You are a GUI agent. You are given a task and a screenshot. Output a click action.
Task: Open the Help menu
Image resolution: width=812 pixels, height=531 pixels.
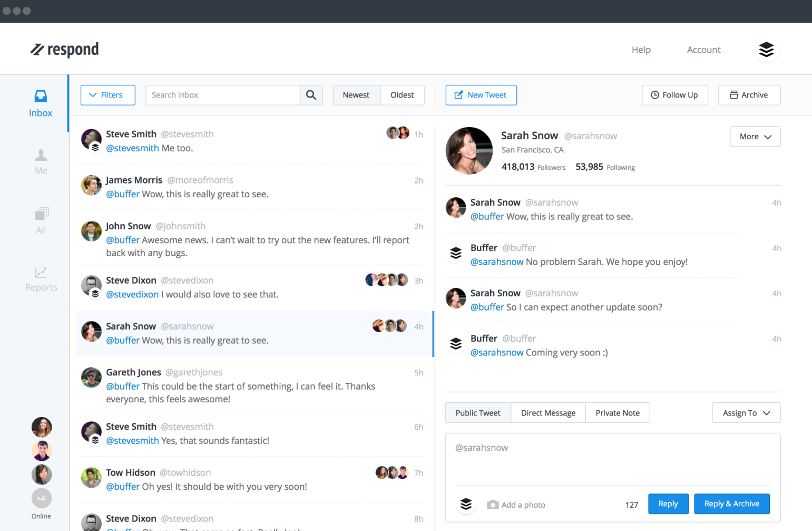tap(641, 50)
